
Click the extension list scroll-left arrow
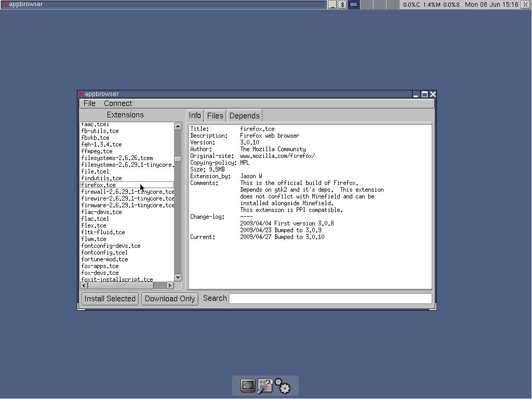tap(84, 286)
